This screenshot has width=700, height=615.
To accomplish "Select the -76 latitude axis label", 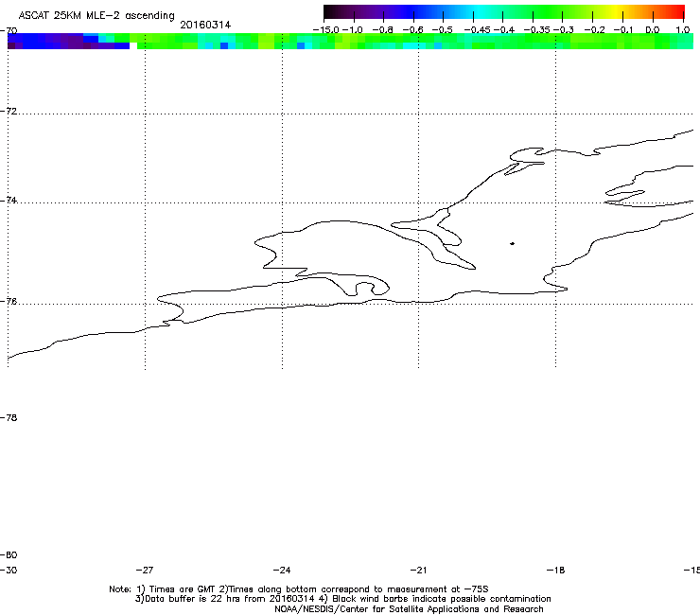I will (x=9, y=302).
